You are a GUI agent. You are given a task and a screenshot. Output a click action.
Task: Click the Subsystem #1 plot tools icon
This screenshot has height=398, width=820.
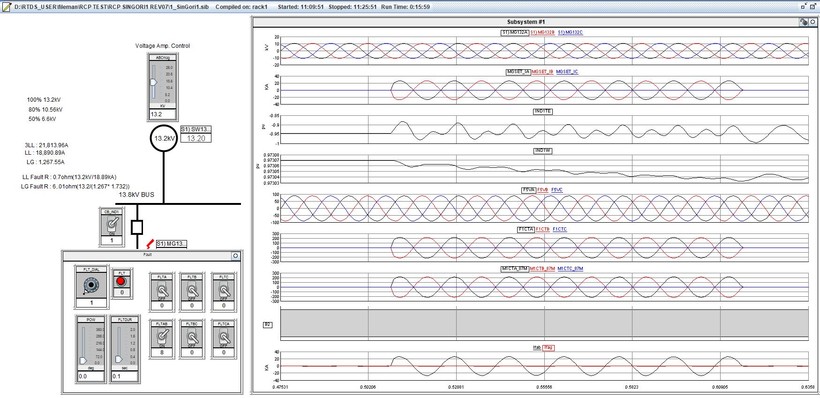coord(803,22)
